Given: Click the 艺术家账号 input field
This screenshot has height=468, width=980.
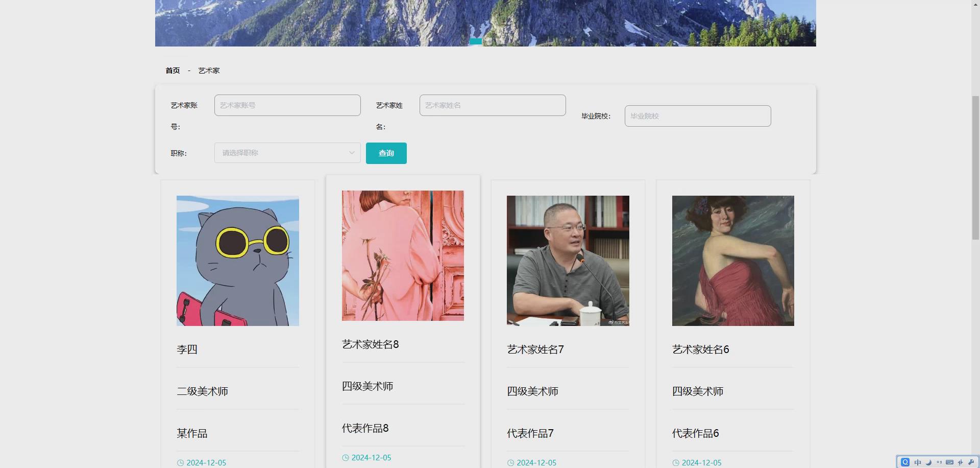Looking at the screenshot, I should coord(287,105).
